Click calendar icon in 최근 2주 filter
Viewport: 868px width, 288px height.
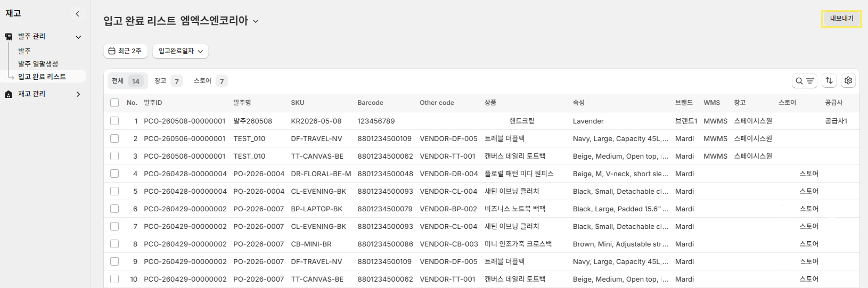coord(112,51)
